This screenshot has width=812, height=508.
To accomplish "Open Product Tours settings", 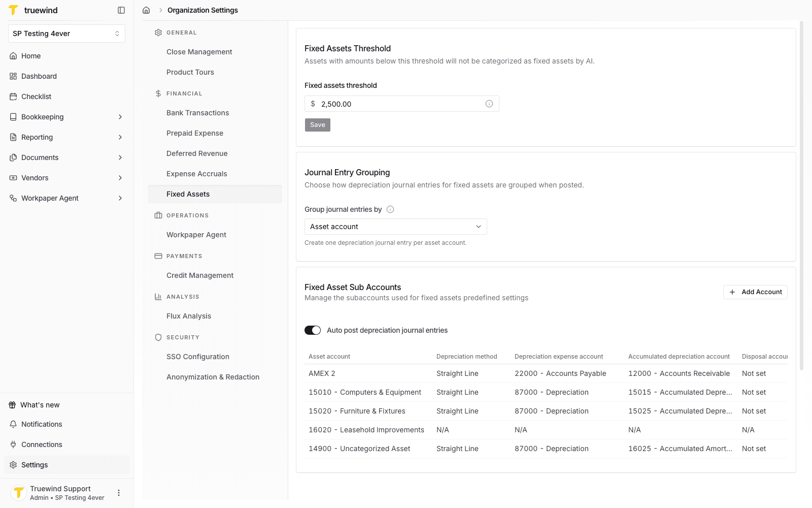I will click(215, 72).
